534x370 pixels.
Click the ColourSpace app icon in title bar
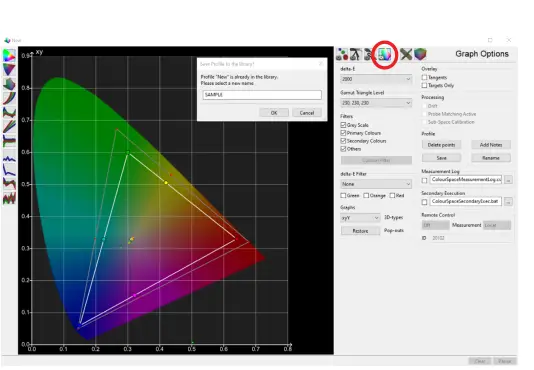click(7, 40)
